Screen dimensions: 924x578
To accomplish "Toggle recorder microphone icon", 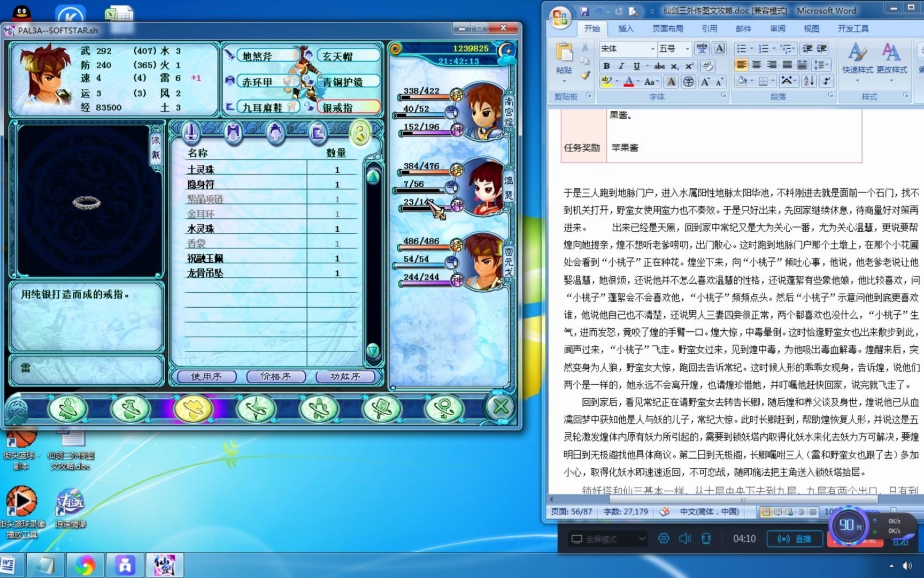I will (x=706, y=538).
